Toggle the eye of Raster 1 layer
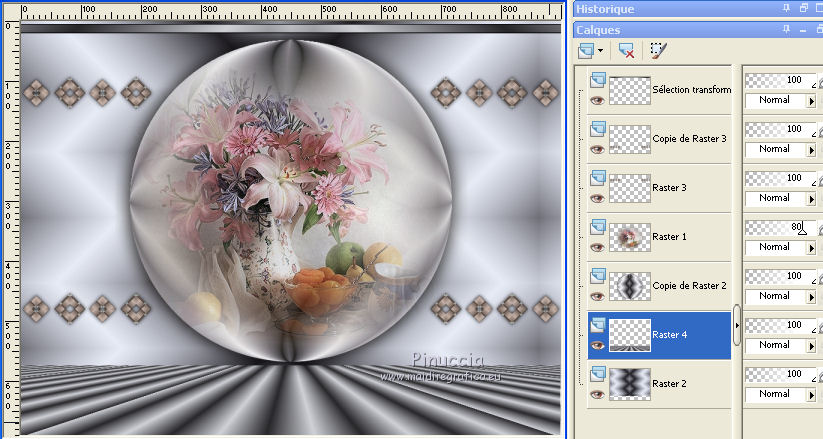The image size is (823, 439). tap(597, 247)
